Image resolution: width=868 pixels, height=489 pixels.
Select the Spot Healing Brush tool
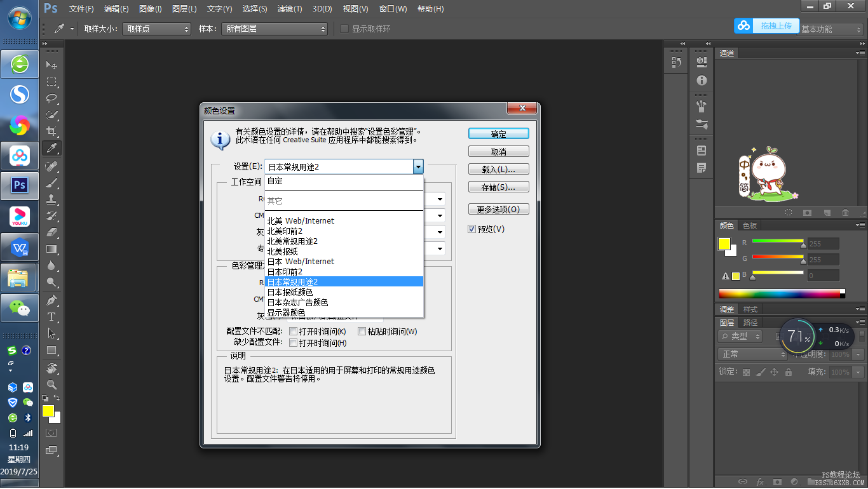click(51, 166)
